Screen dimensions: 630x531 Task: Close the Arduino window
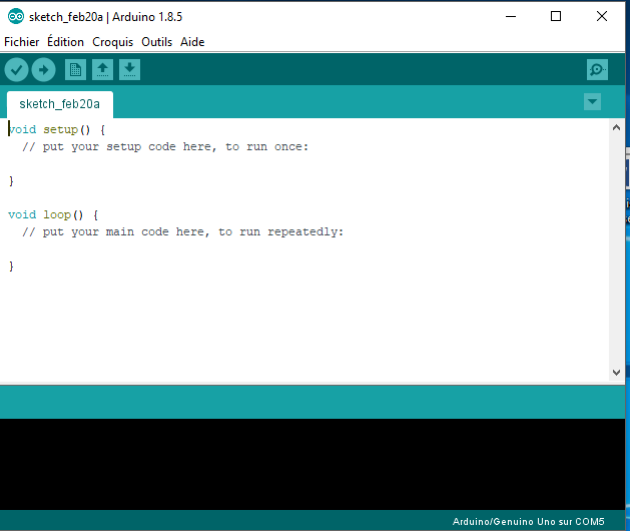602,16
